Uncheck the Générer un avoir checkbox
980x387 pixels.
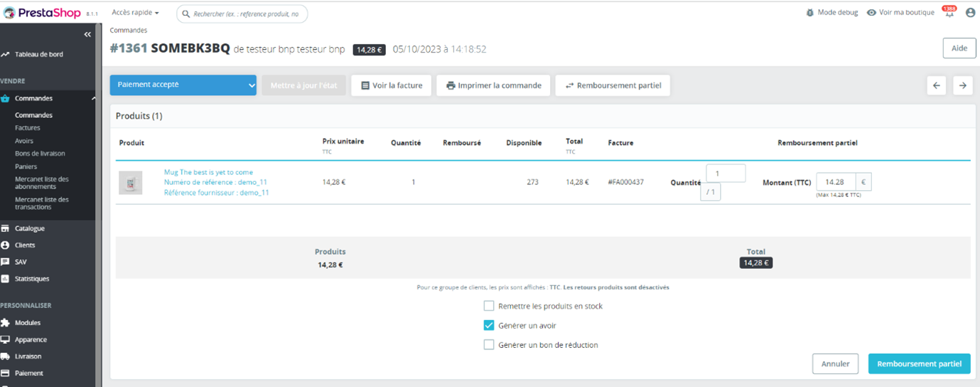pos(489,325)
